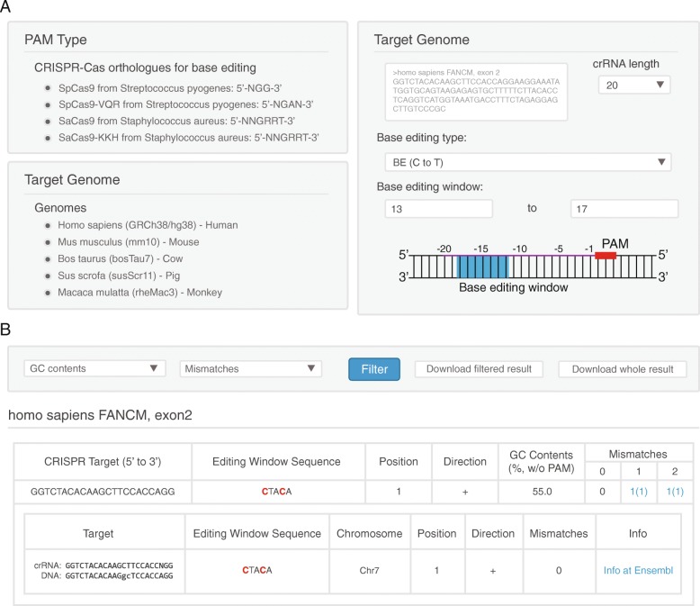Viewport: 700px width, 606px height.
Task: Click the Chr7 chromosome cell
Action: pos(369,571)
